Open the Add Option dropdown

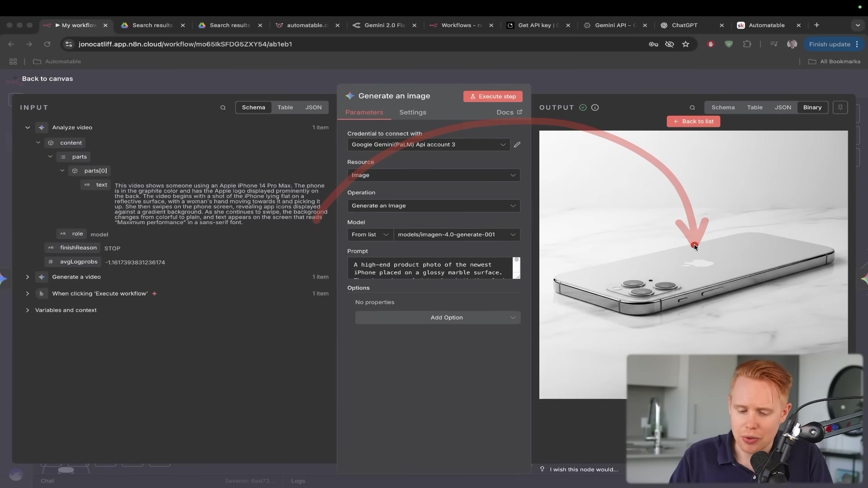438,318
